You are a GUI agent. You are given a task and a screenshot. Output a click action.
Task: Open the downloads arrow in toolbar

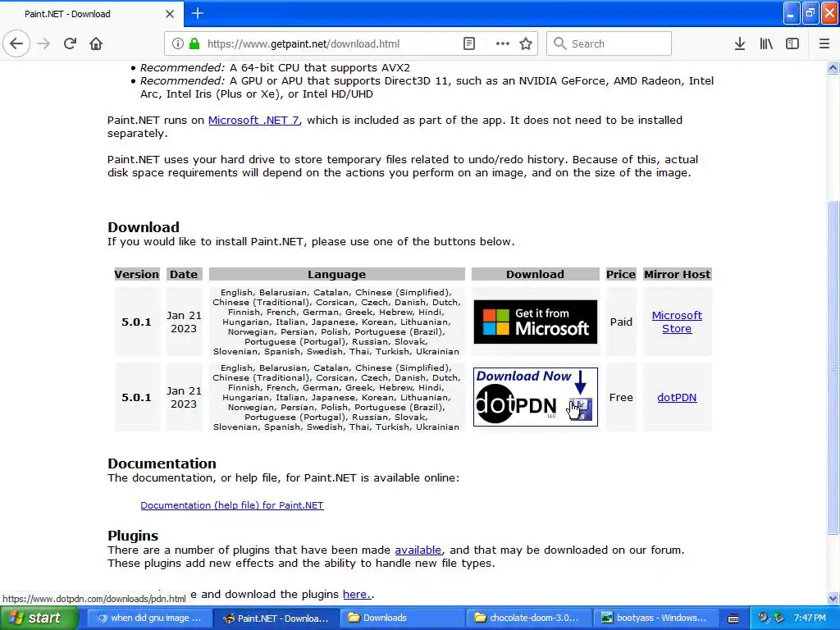pyautogui.click(x=739, y=43)
